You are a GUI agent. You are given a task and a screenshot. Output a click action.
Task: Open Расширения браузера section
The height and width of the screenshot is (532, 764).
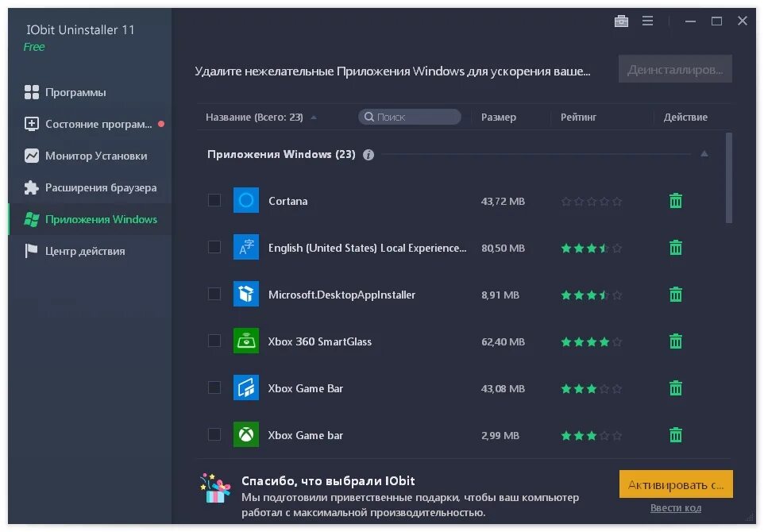(90, 187)
